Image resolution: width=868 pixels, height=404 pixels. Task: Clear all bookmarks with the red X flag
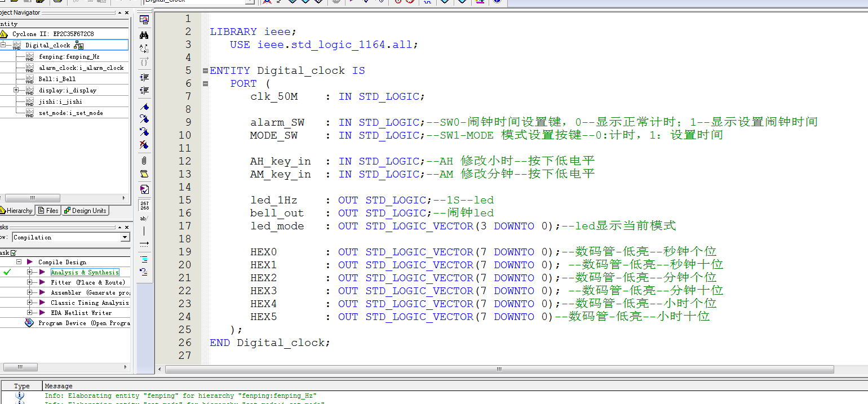tap(144, 145)
